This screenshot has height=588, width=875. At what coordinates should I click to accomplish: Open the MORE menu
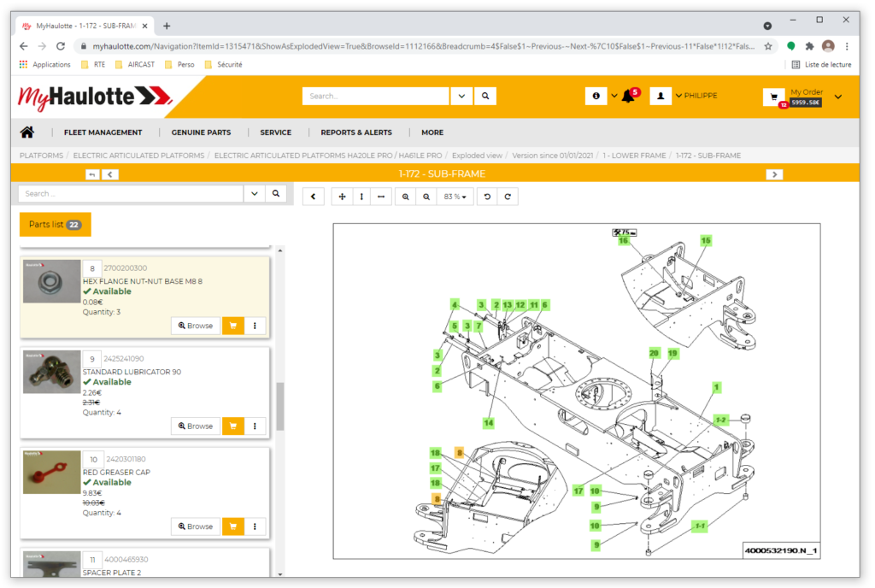(x=432, y=132)
